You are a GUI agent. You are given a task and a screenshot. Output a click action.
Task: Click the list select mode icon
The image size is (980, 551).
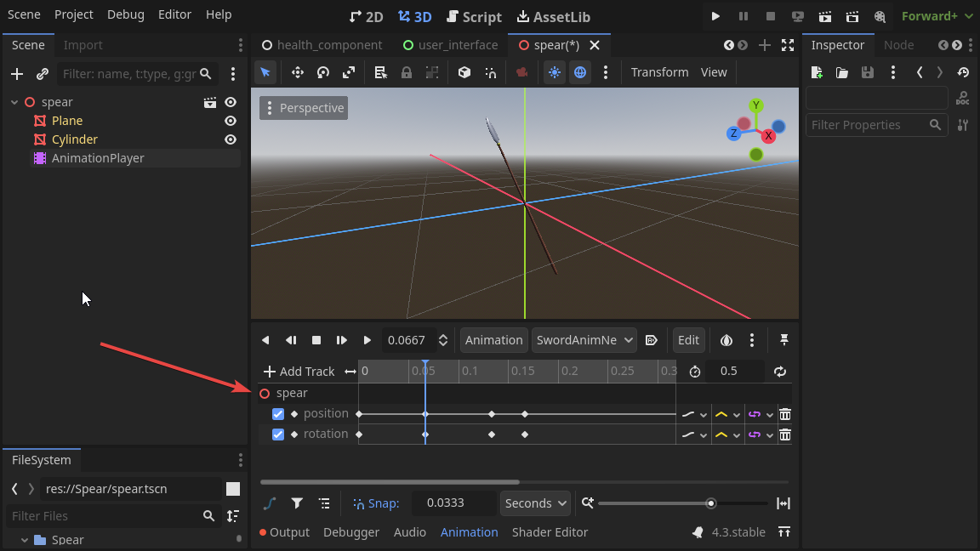(x=380, y=72)
